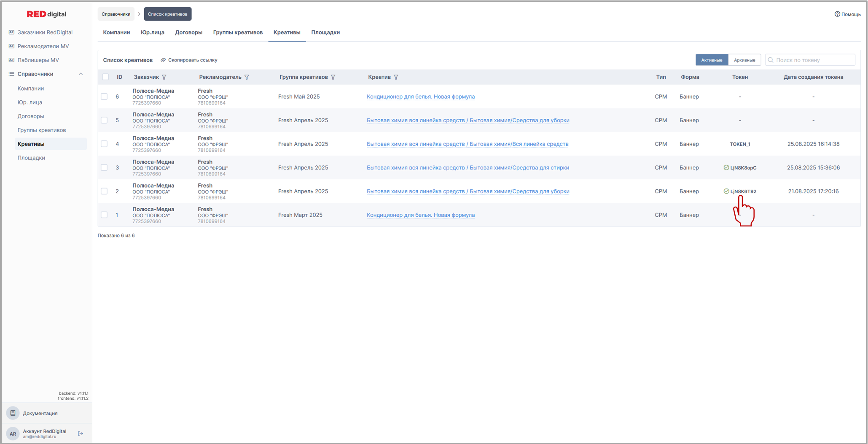
Task: Click the filter icon beside Группа креативов
Action: 333,77
